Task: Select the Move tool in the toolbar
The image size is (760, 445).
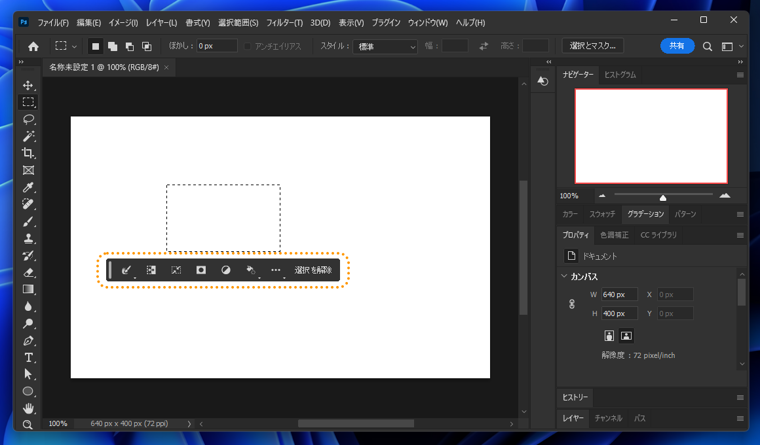Action: [28, 86]
